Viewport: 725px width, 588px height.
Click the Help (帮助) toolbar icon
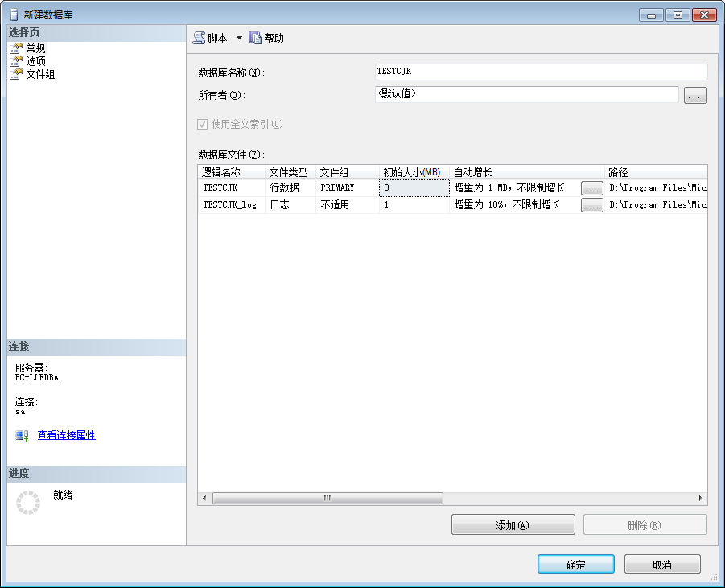click(255, 38)
